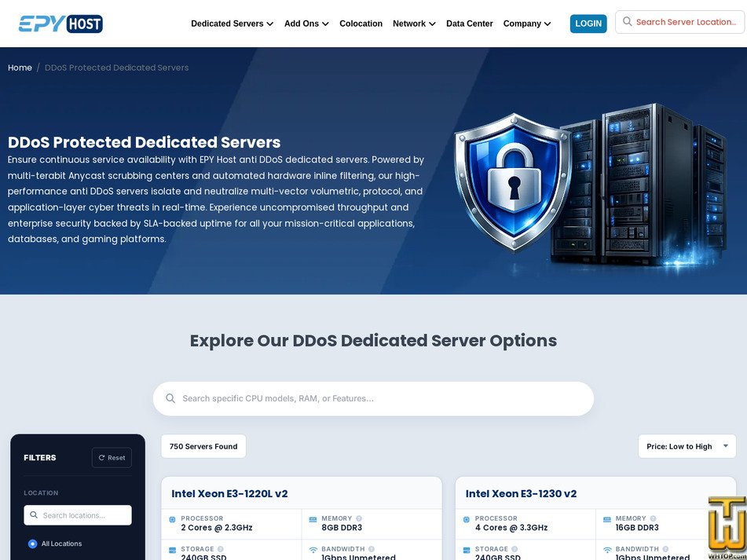747x560 pixels.
Task: Open the Intel Xeon E3-1230 v2 server title
Action: pos(522,493)
